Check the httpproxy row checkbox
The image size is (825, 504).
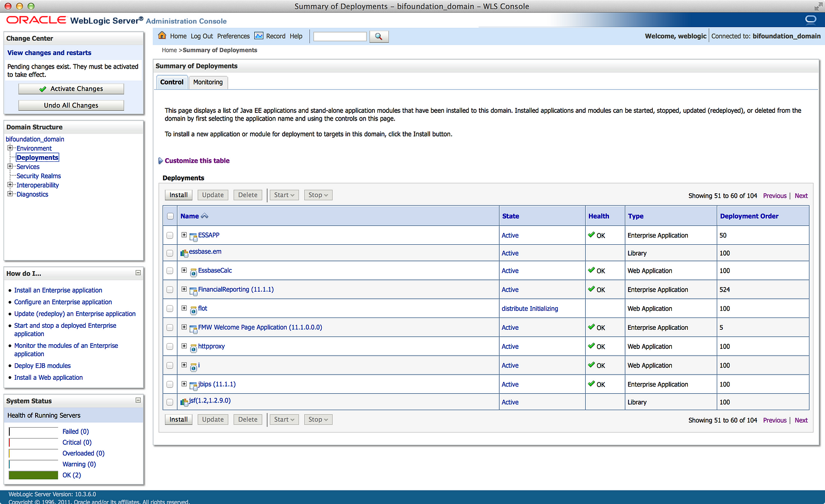click(x=170, y=347)
